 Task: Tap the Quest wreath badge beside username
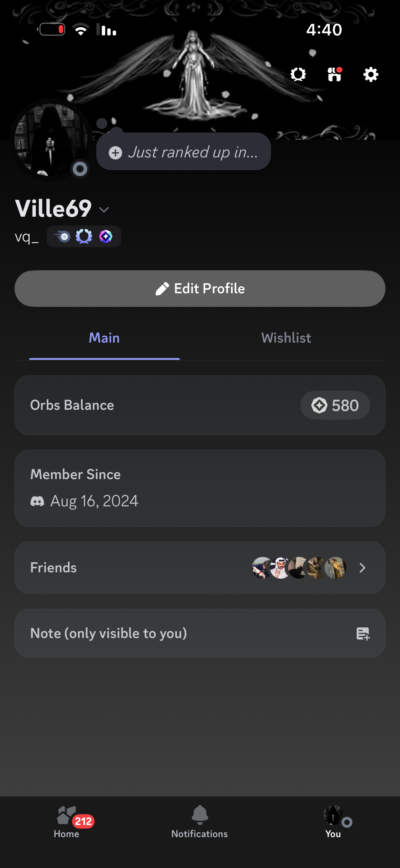click(84, 237)
